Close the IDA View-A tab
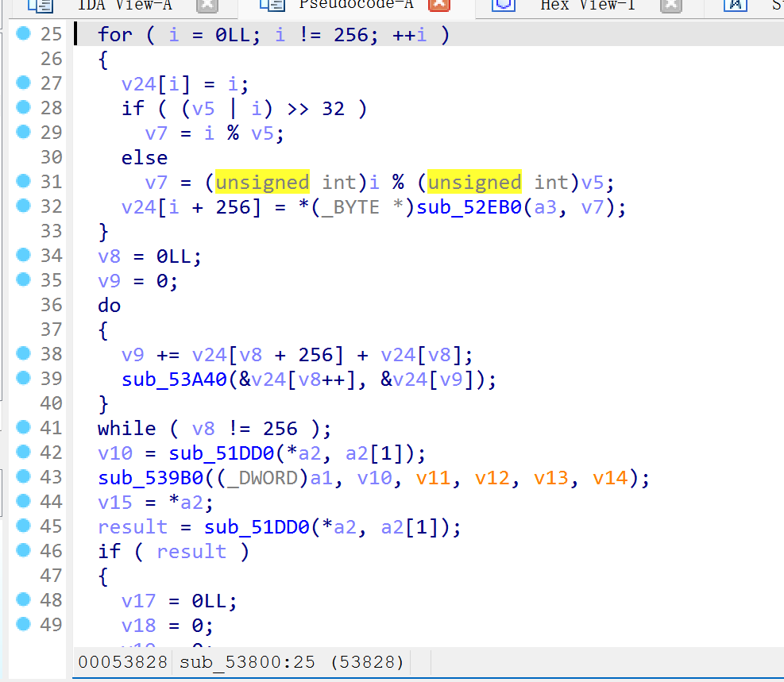The image size is (784, 682). pyautogui.click(x=207, y=5)
